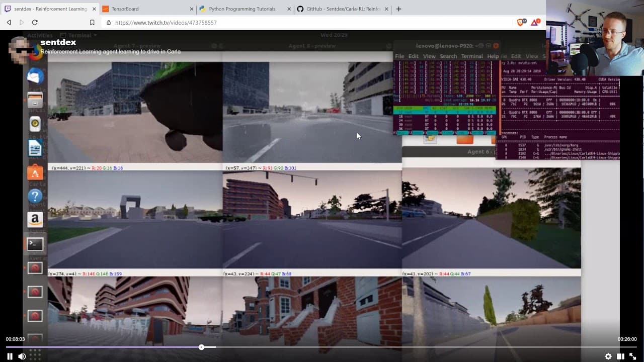The width and height of the screenshot is (644, 362).
Task: Open Brave Rewards triangle icon
Action: point(535,22)
